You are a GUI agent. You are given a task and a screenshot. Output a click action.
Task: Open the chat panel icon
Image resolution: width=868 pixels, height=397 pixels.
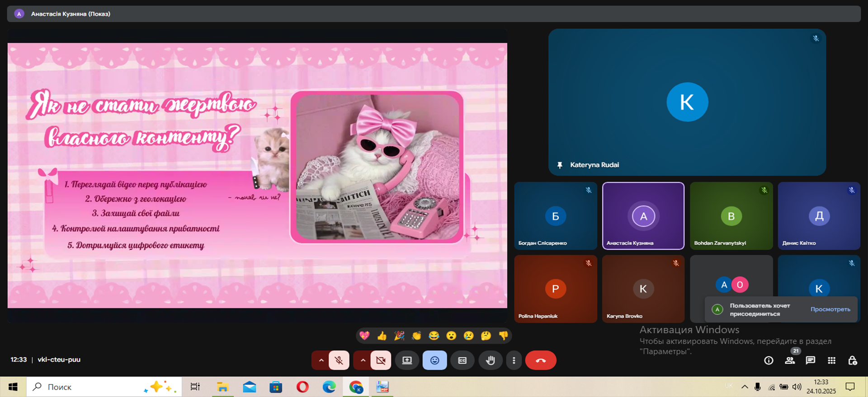click(x=811, y=360)
